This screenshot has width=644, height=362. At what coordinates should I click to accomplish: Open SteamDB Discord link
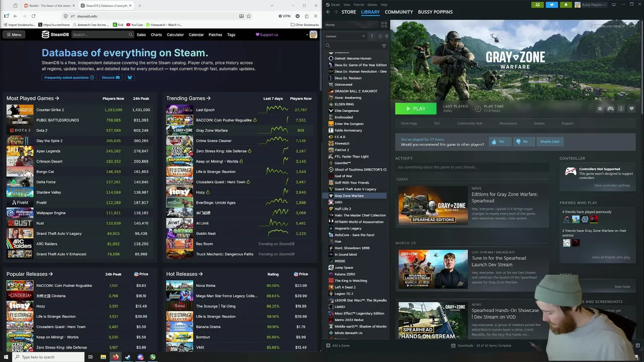coord(111,77)
